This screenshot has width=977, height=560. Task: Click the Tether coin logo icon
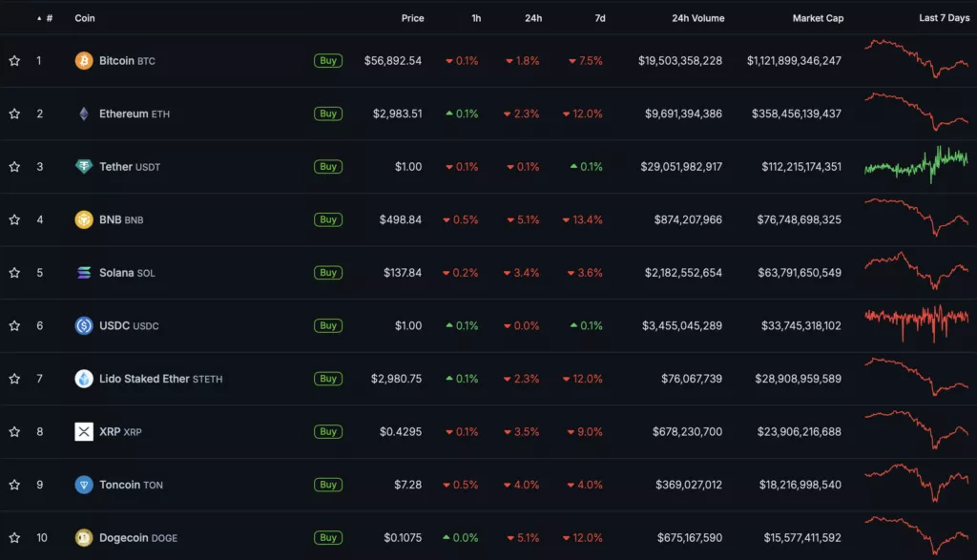coord(84,166)
